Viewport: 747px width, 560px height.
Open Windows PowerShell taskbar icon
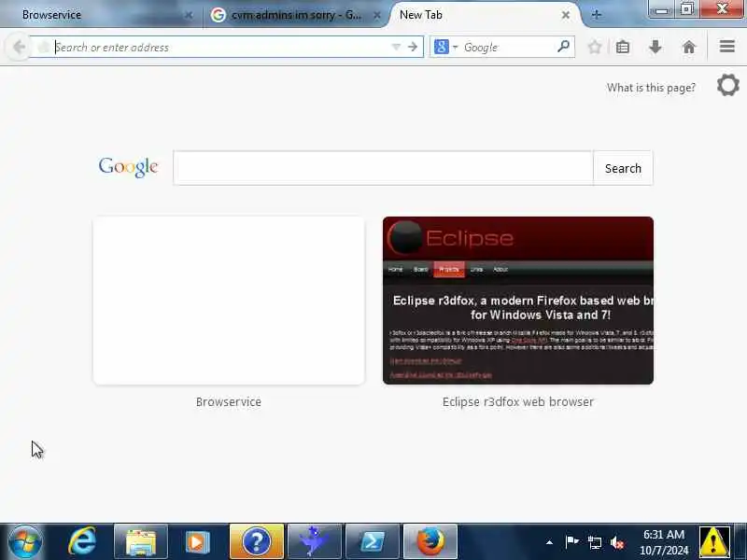pyautogui.click(x=372, y=541)
